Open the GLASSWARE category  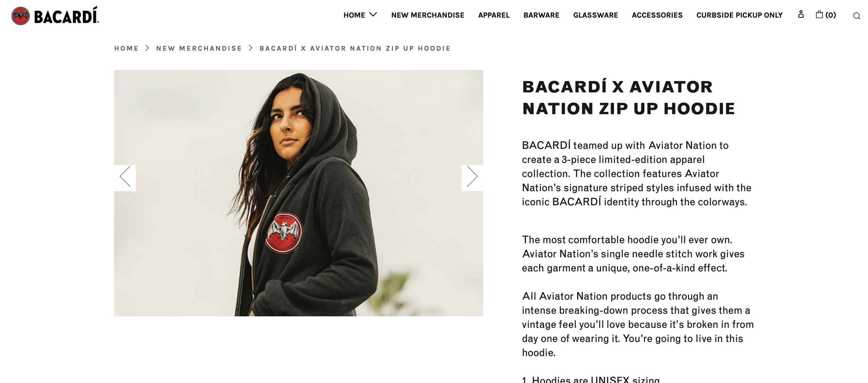[x=595, y=15]
